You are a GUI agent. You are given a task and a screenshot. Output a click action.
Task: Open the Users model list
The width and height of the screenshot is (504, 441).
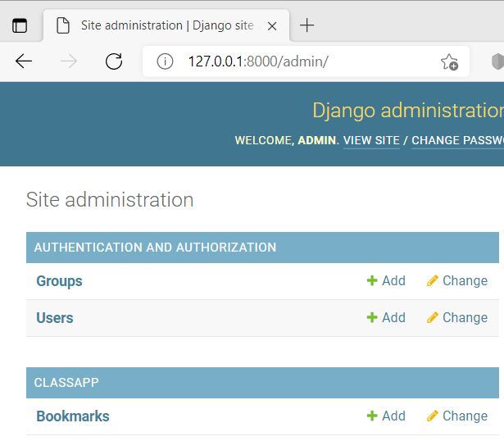55,318
